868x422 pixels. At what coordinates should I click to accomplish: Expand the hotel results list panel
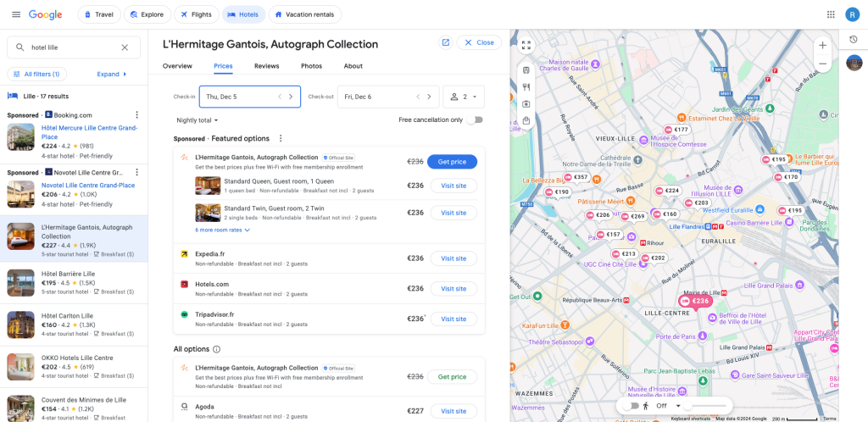pos(113,74)
